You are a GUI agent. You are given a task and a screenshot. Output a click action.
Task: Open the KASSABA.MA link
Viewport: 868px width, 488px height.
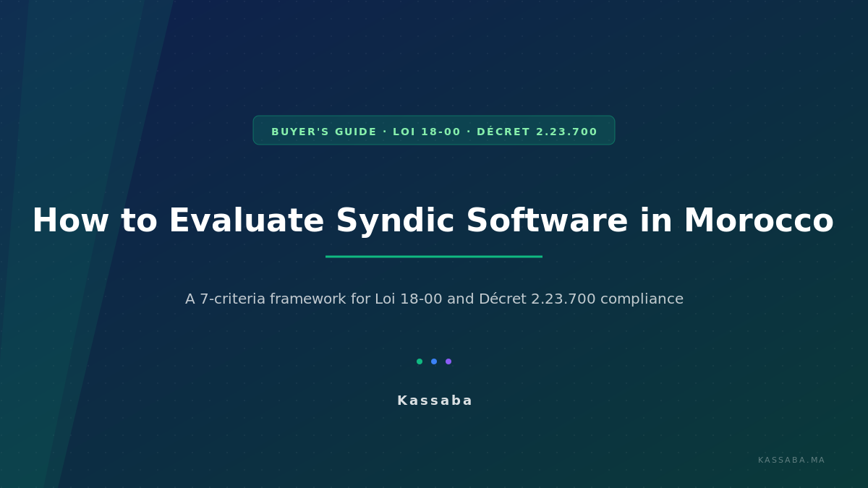click(791, 461)
